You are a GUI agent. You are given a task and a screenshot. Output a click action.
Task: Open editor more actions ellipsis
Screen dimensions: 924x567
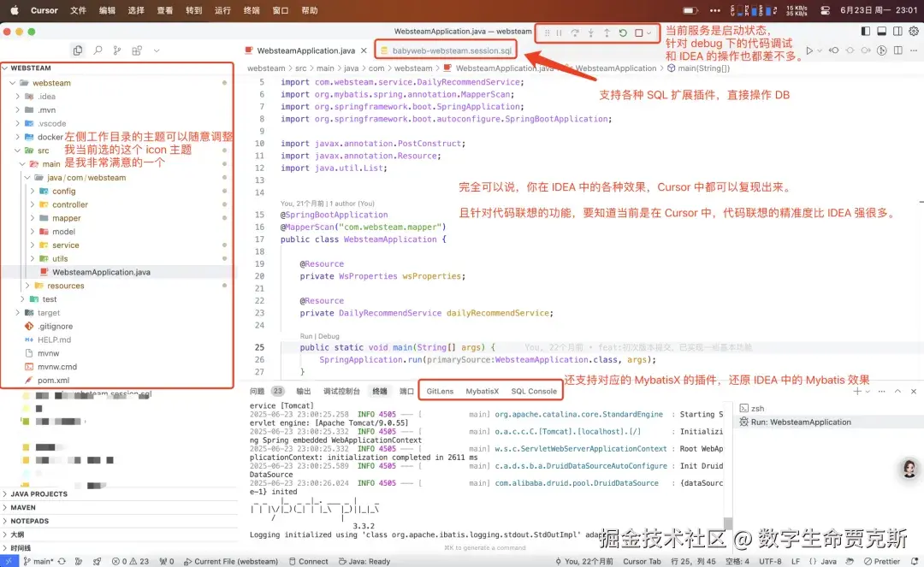[914, 50]
